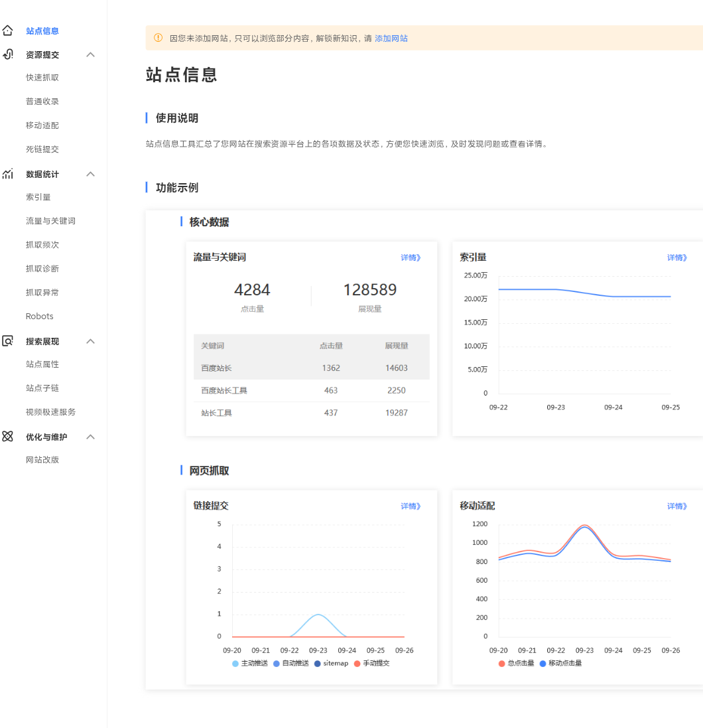The image size is (703, 728).
Task: Toggle the 总点击量 legend in 移动适配 chart
Action: point(517,663)
